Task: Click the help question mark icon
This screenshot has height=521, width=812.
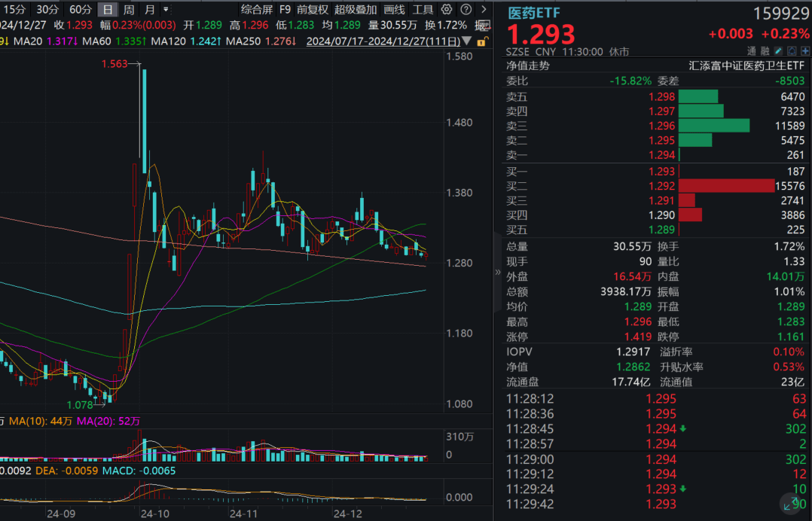Action: click(x=465, y=10)
